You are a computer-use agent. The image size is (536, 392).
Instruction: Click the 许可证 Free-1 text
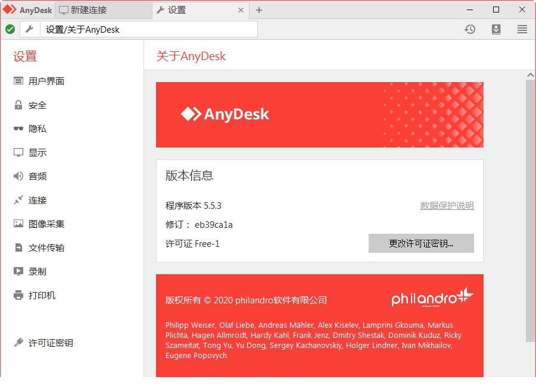192,244
